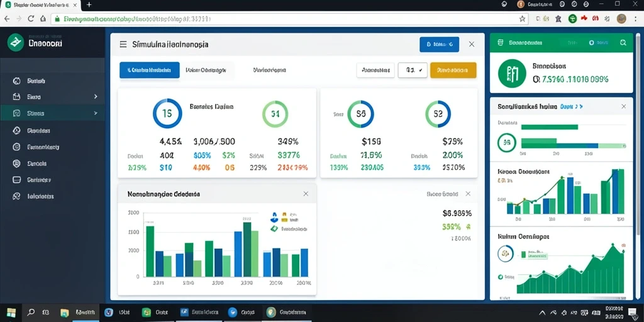Screen dimensions: 644x322
Task: Click the end handle of the horizontal progress bar
Action: pos(625,145)
